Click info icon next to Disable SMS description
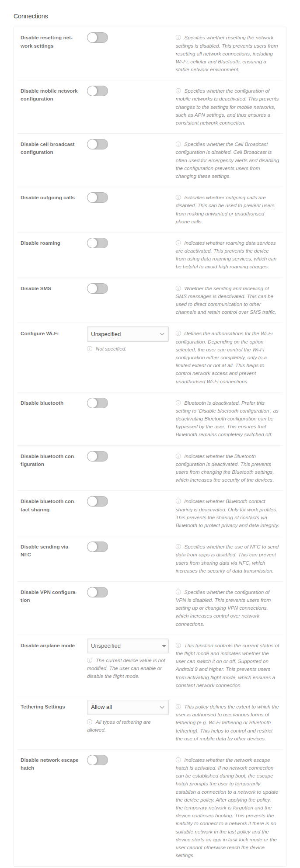 (178, 288)
